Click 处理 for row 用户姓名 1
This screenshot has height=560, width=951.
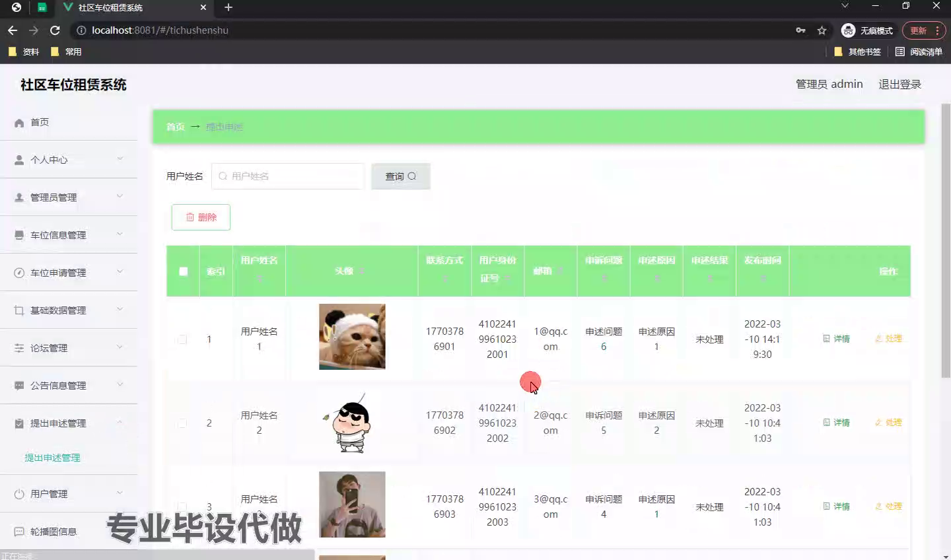(888, 339)
